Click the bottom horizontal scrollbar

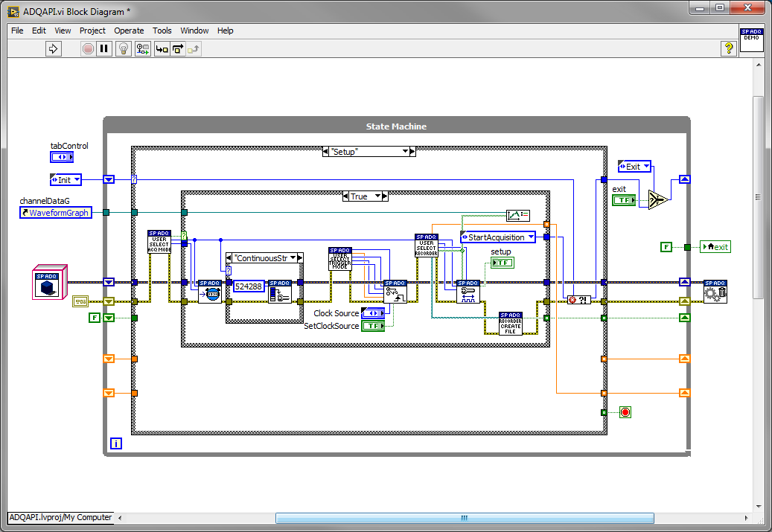(x=464, y=517)
